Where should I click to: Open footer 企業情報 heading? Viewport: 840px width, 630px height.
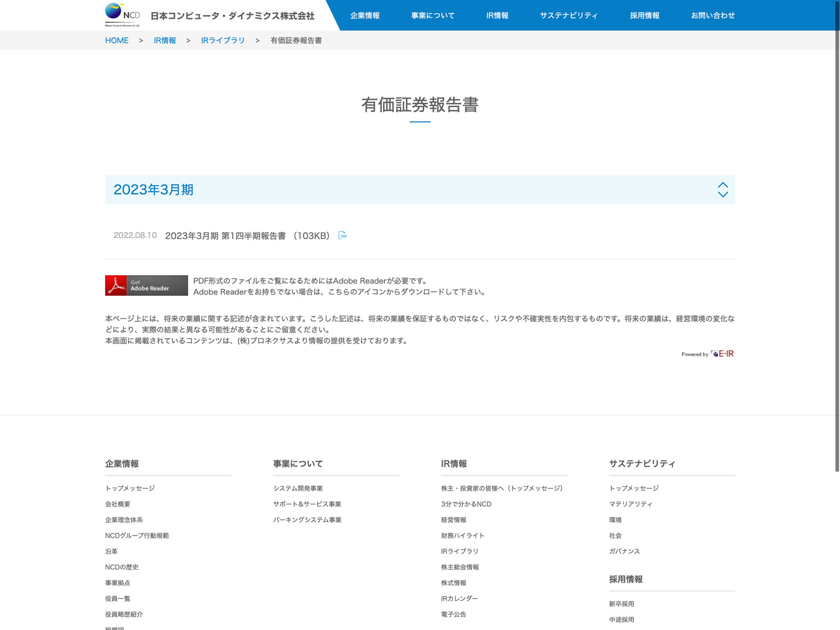point(122,464)
